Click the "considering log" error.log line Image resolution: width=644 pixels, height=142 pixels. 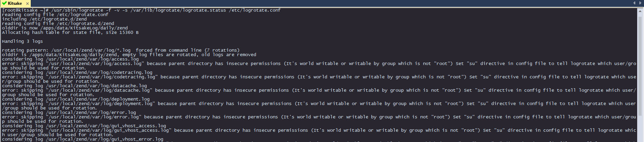69,113
